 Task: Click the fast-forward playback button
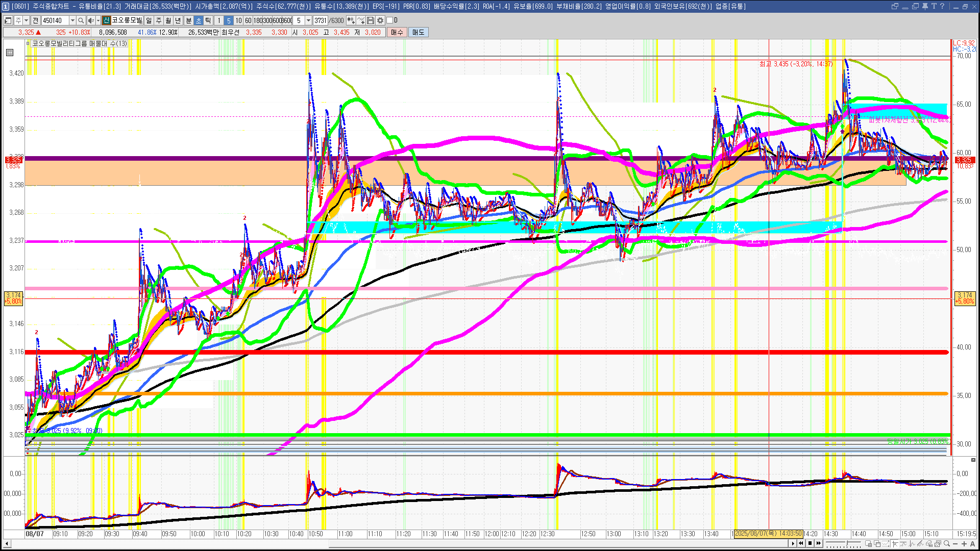click(x=819, y=543)
